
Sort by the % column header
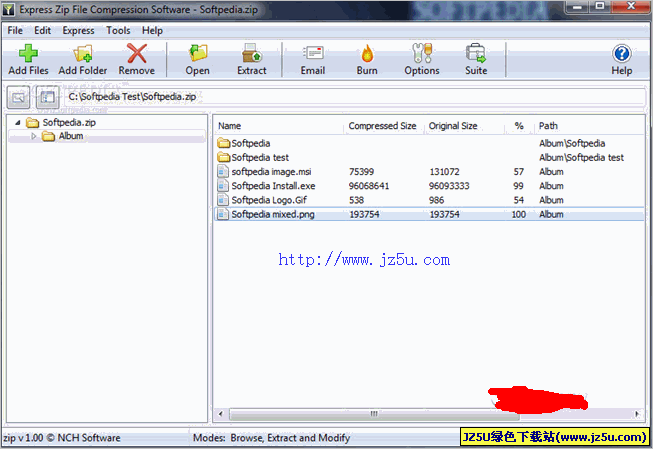point(519,126)
